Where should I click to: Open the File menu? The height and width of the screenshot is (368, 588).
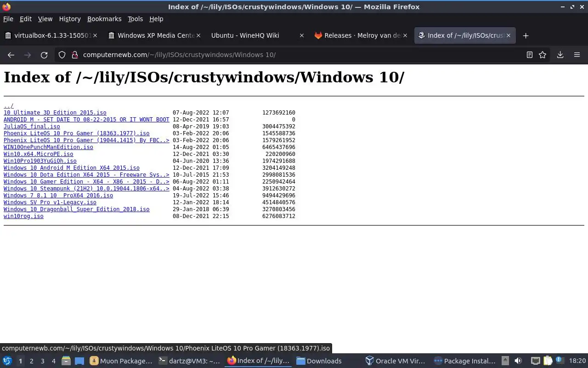[x=8, y=19]
